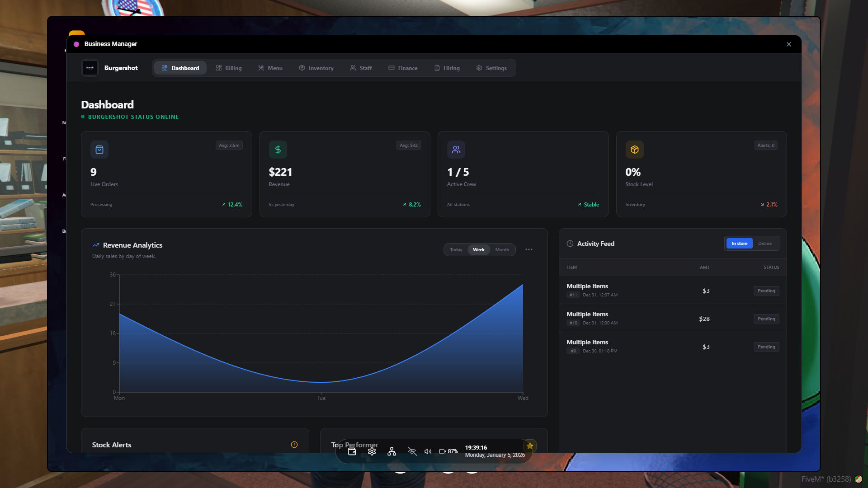Viewport: 868px width, 488px height.
Task: Click the Staff people icon in navigation
Action: point(353,68)
